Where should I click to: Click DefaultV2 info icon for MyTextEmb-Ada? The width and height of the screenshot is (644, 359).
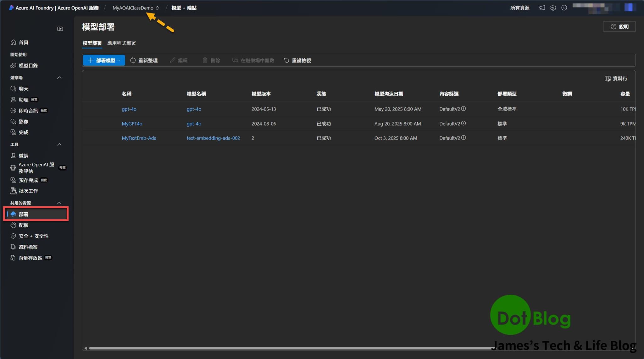click(x=464, y=138)
